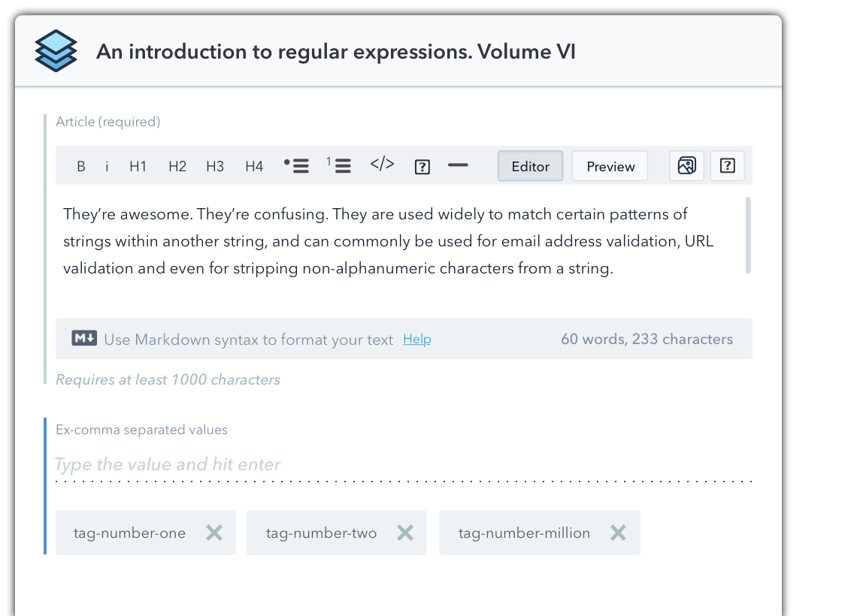This screenshot has height=616, width=857.
Task: Remove the tag-number-one tag
Action: (x=214, y=533)
